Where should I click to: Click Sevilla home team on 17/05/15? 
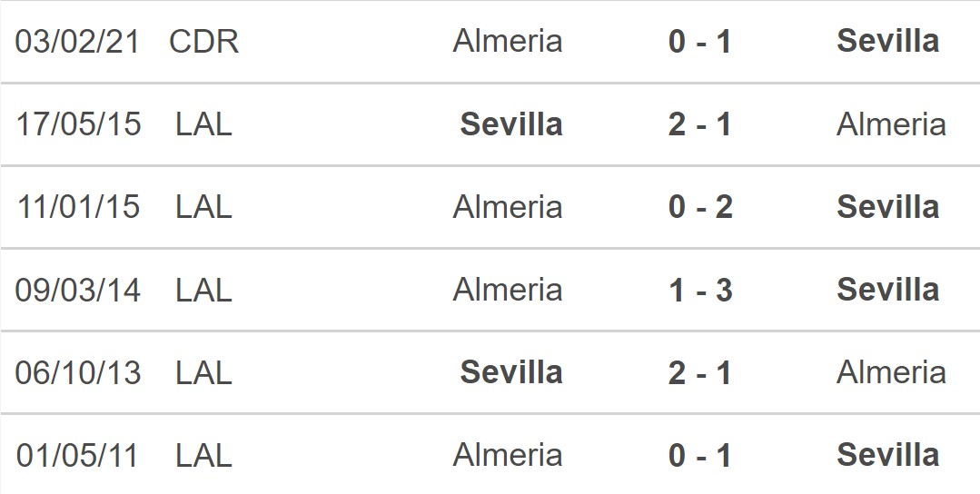(x=511, y=124)
